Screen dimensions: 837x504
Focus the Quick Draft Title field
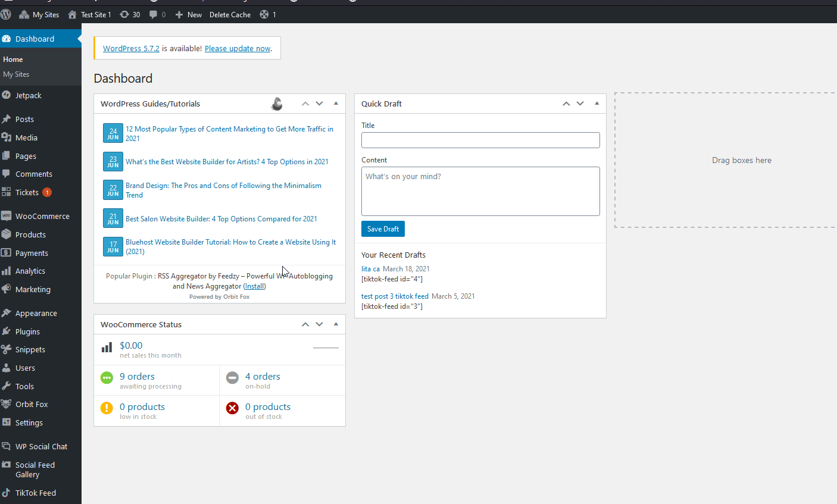[480, 140]
